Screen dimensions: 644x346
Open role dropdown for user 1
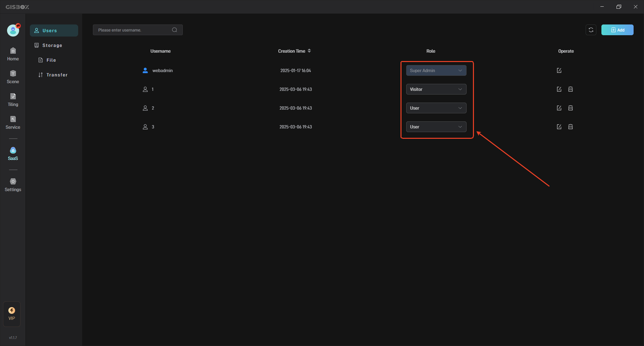click(436, 89)
